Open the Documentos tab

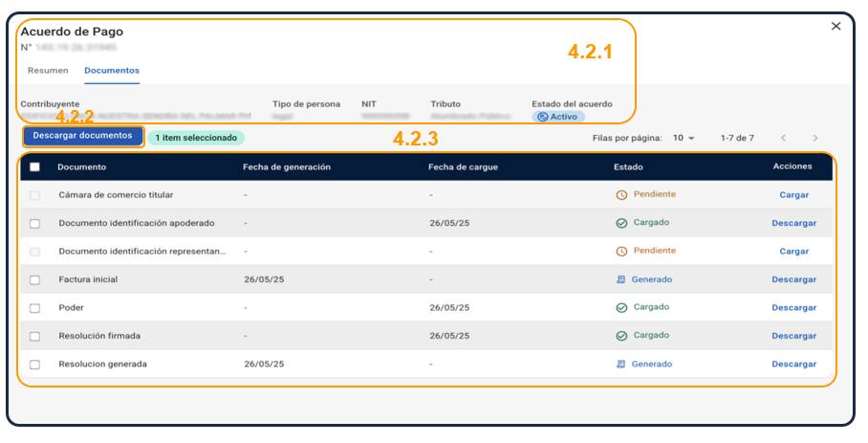click(x=112, y=71)
